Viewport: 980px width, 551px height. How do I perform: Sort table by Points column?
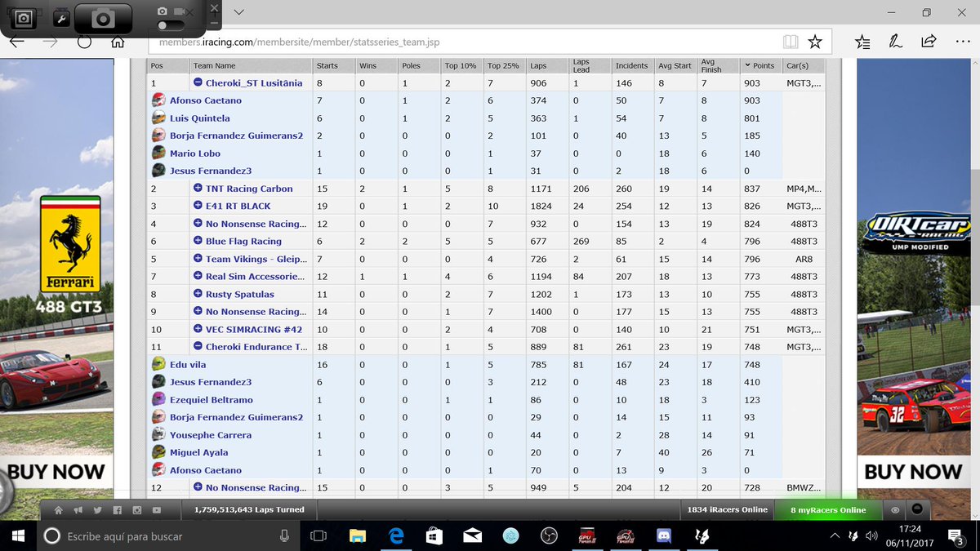760,65
